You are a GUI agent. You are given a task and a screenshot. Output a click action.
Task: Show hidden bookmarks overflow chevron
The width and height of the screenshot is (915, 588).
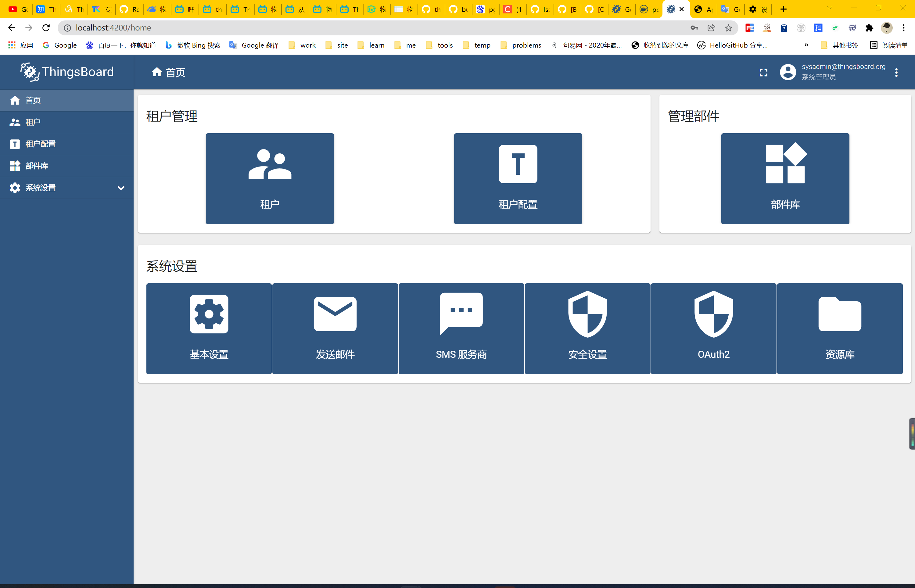pyautogui.click(x=806, y=45)
